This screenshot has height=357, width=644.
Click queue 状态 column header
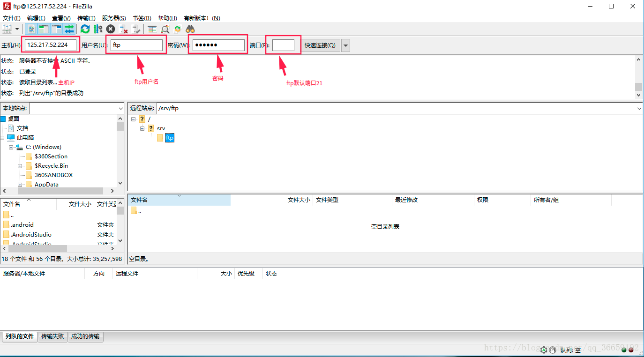click(x=298, y=274)
